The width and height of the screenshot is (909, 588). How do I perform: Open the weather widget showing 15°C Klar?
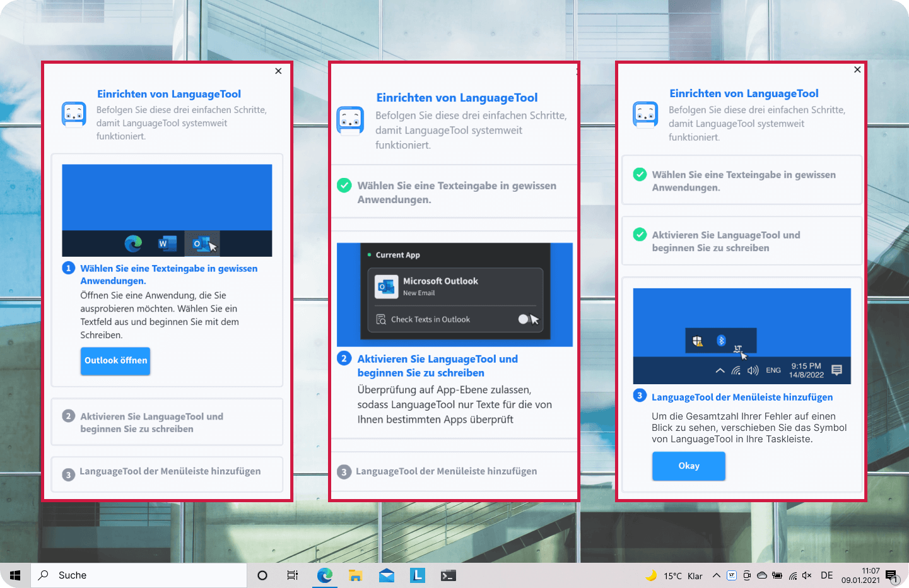tap(674, 575)
